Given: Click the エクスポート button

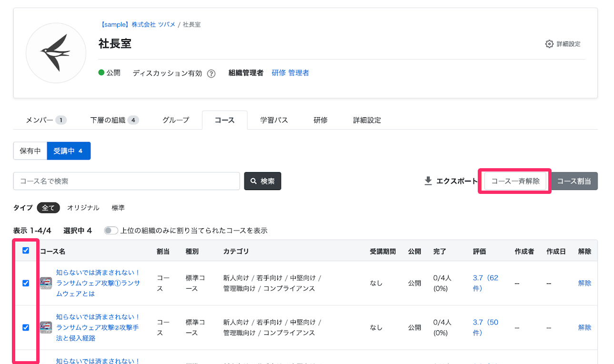Looking at the screenshot, I should point(451,181).
